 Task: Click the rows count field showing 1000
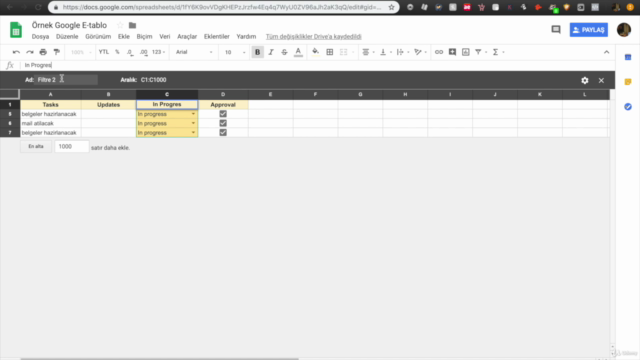72,147
